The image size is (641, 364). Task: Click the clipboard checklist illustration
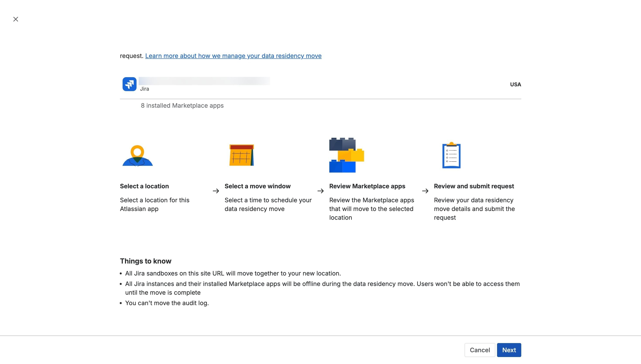coord(451,155)
